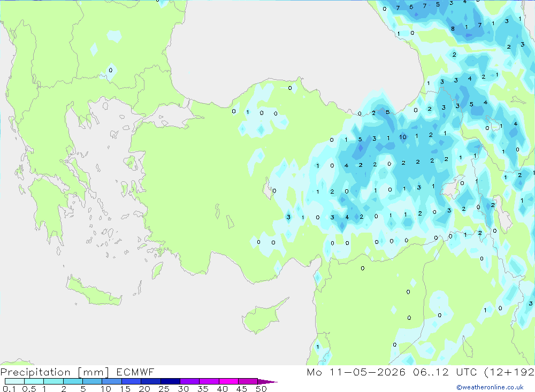Click the 'Precipitation [mm]' title text

[x=55, y=372]
